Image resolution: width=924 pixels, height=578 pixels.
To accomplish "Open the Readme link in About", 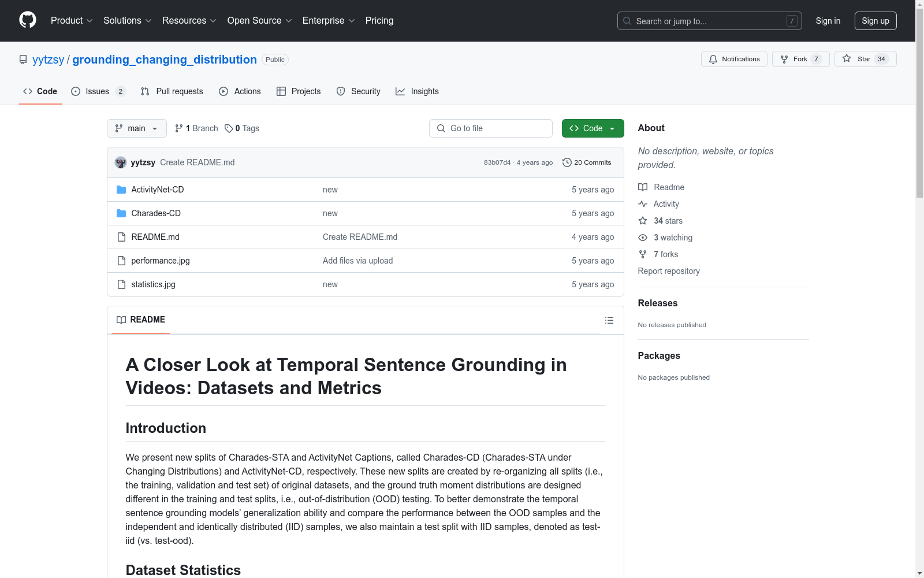I will (x=661, y=187).
